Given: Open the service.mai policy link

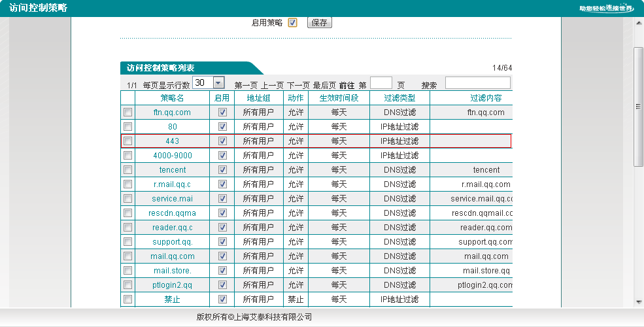Looking at the screenshot, I should point(172,198).
